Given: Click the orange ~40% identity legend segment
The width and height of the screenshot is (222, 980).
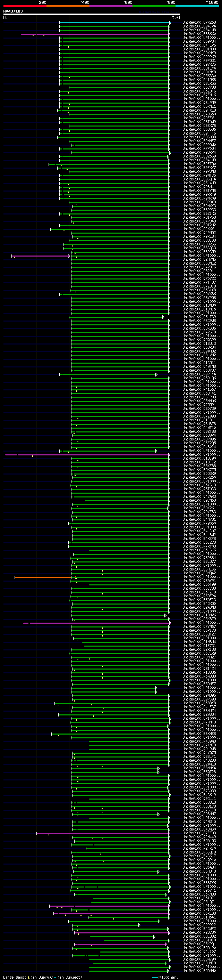Looking at the screenshot, I should [x=68, y=7].
